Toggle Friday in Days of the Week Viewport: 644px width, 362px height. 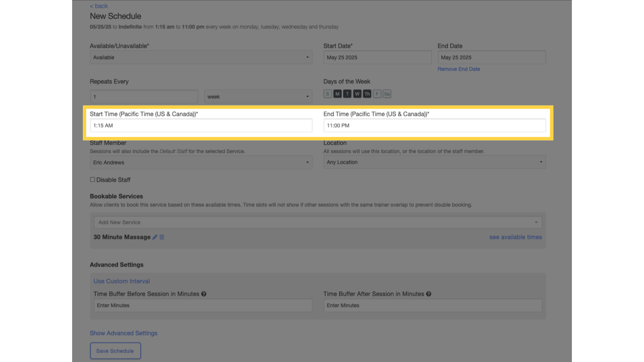(x=377, y=94)
